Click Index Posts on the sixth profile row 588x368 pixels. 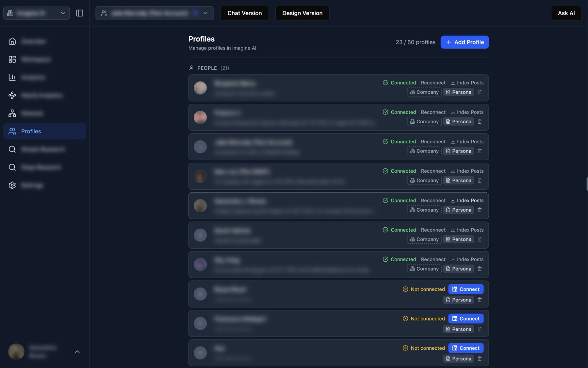pos(467,230)
